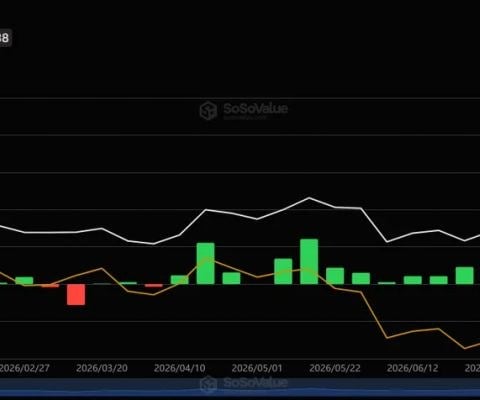Click the white line's highest peak point
This screenshot has width=480, height=400.
pos(309,198)
